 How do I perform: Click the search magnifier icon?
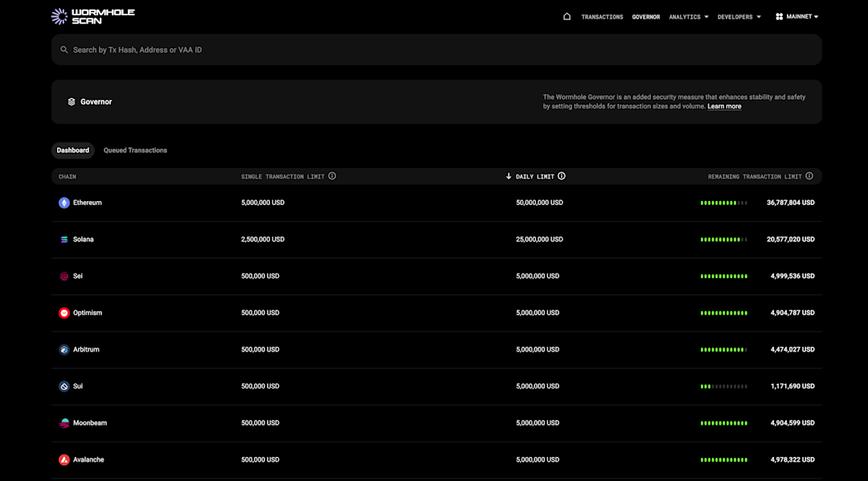[x=64, y=50]
